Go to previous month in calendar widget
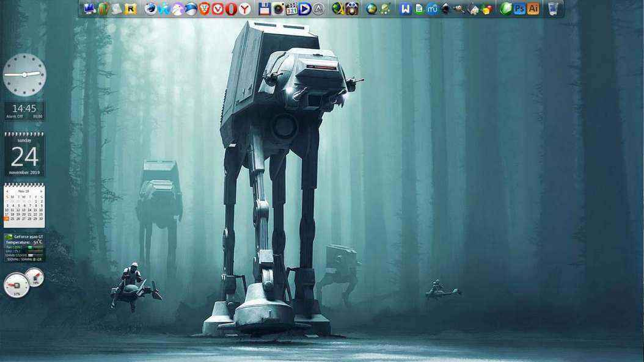The width and height of the screenshot is (644, 362). click(7, 191)
